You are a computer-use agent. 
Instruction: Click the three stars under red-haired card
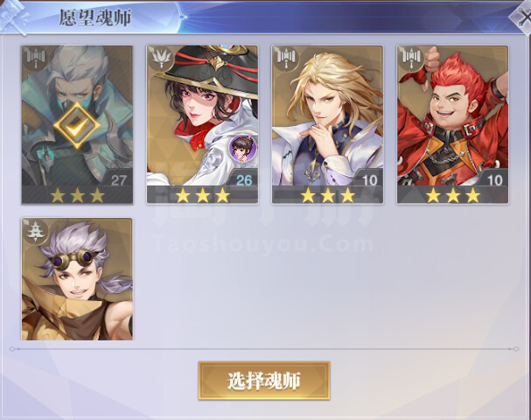coord(453,195)
